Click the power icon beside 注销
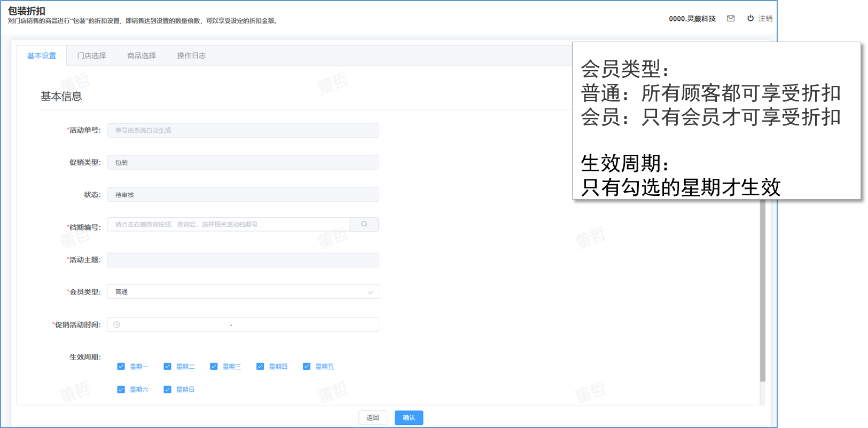Viewport: 868px width, 428px height. (x=750, y=18)
